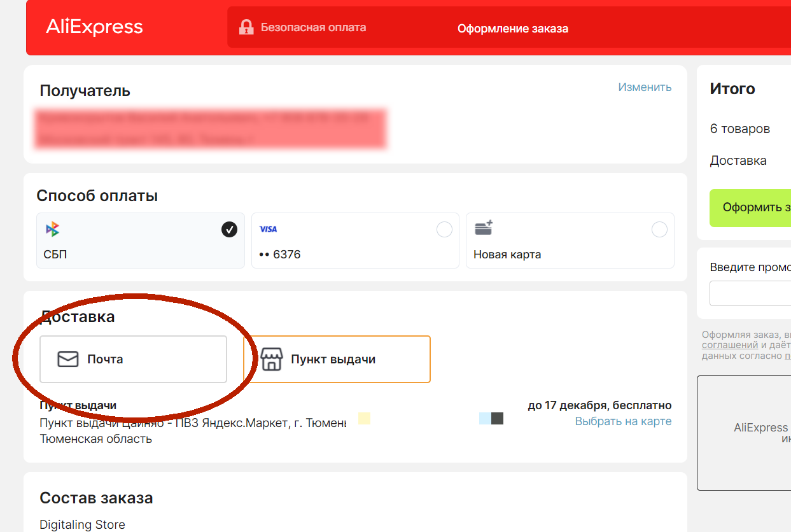The width and height of the screenshot is (791, 532).
Task: Select СБП payment radio button
Action: (x=229, y=230)
